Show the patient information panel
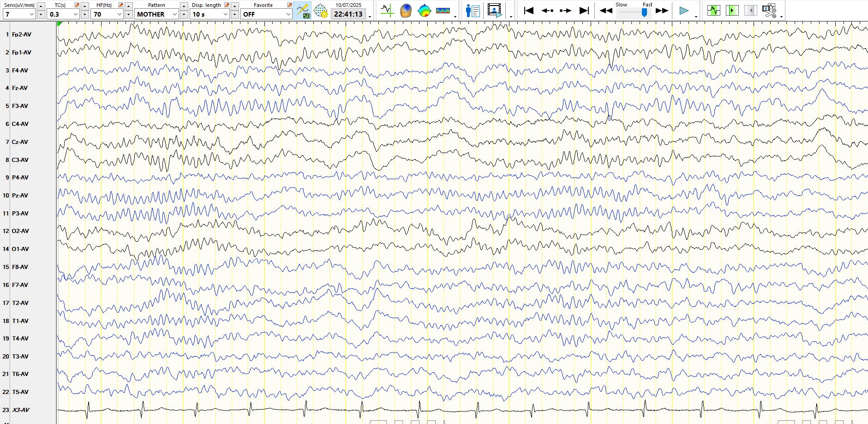This screenshot has height=424, width=868. (x=473, y=10)
